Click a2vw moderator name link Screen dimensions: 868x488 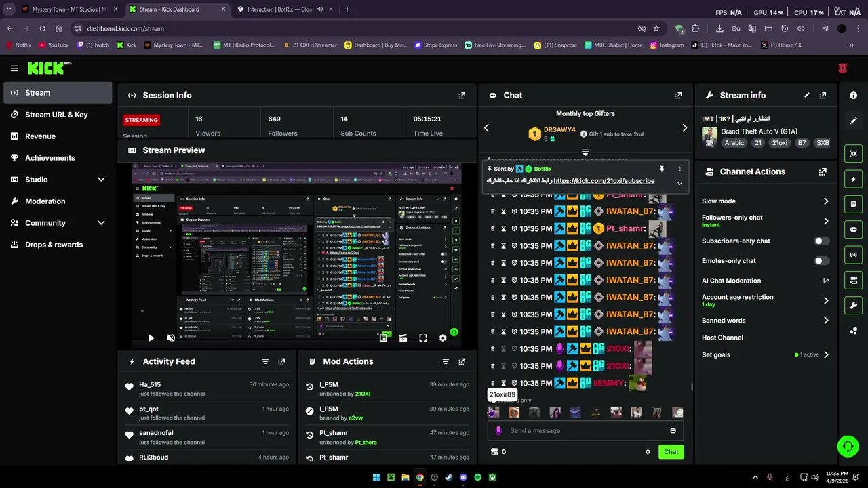tap(355, 418)
